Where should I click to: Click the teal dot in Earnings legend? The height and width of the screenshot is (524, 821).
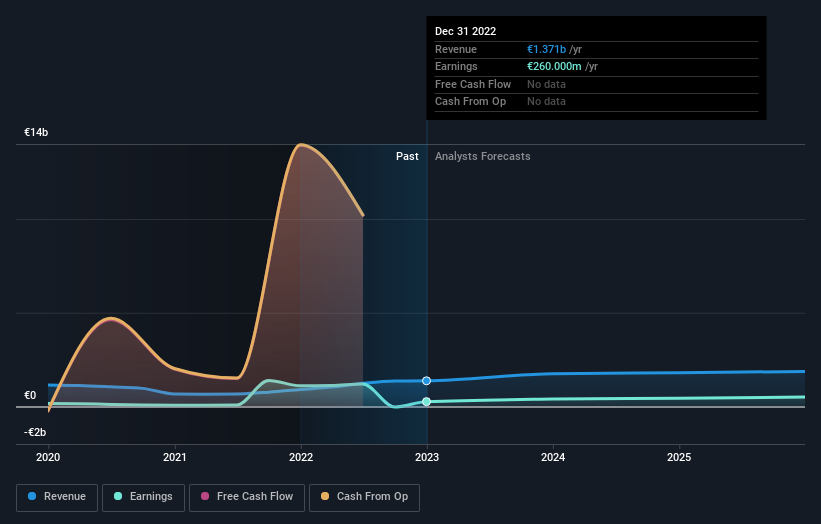point(118,496)
